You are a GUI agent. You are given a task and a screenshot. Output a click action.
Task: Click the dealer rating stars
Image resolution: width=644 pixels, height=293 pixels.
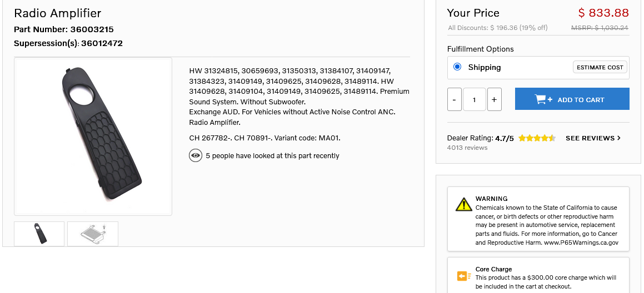pos(536,138)
